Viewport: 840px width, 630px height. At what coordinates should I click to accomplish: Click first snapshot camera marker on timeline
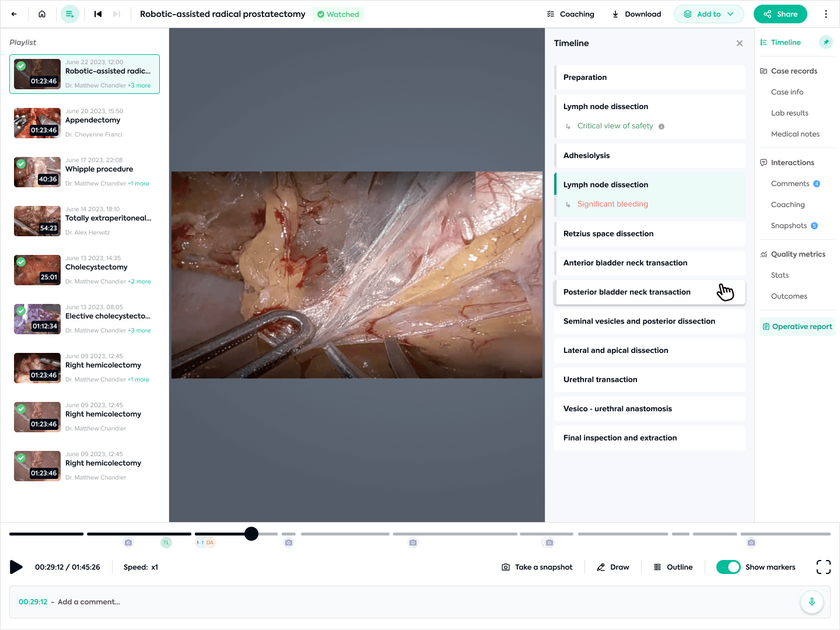[x=128, y=542]
